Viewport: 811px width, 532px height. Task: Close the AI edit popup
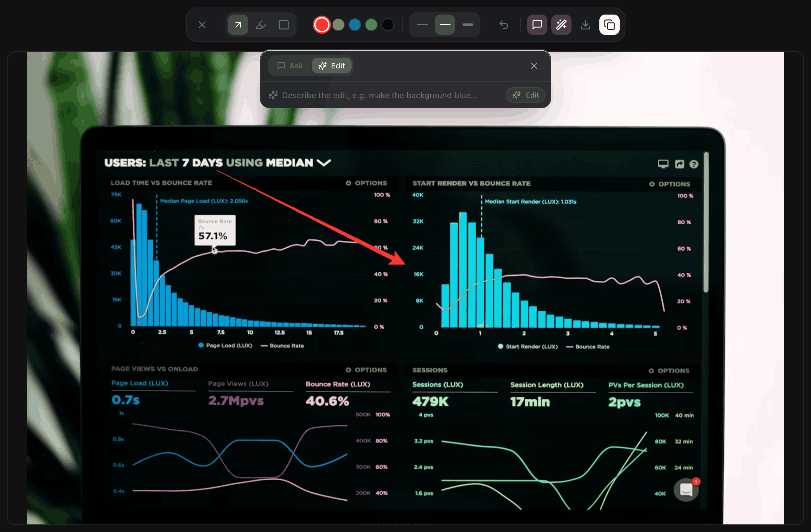coord(534,66)
